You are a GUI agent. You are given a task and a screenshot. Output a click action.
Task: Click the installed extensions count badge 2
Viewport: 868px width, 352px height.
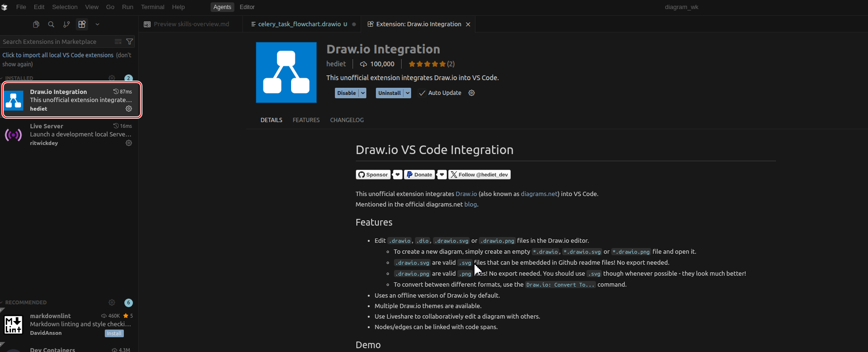(128, 78)
